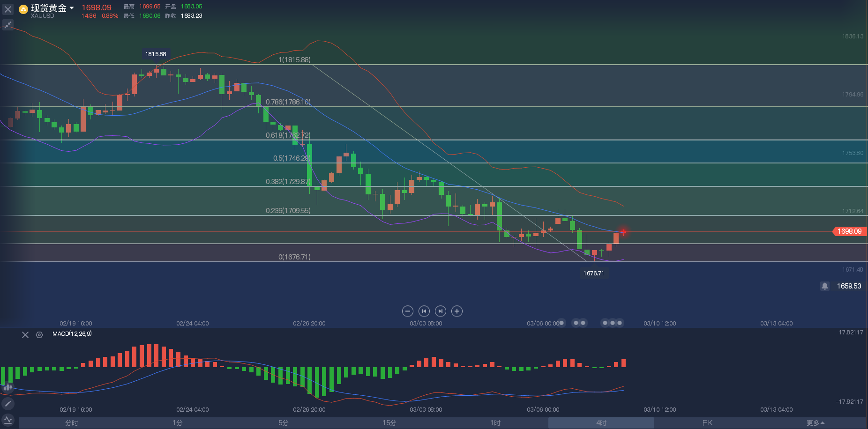
Task: Select the 15分 timeframe tab
Action: click(389, 423)
